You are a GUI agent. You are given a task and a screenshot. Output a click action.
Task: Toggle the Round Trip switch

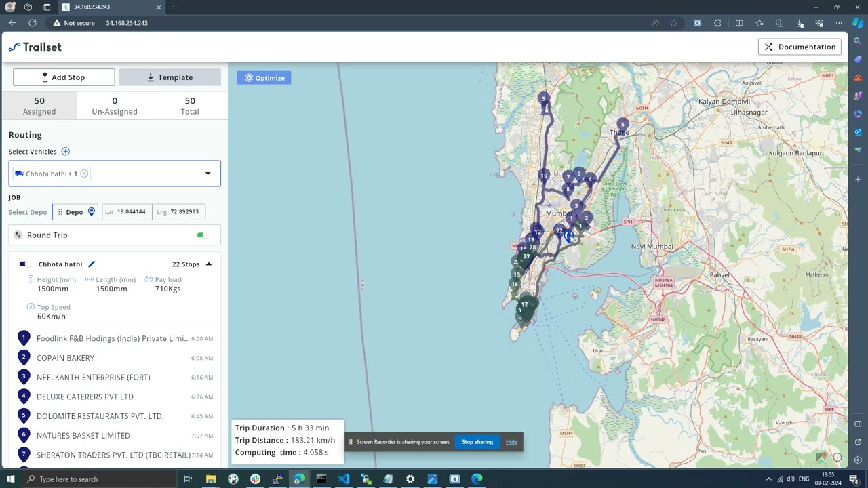pos(202,235)
